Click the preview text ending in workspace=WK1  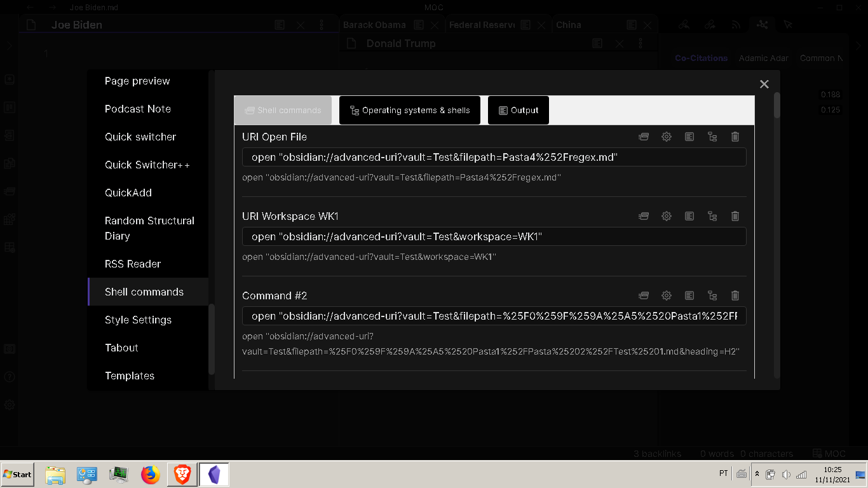(369, 257)
